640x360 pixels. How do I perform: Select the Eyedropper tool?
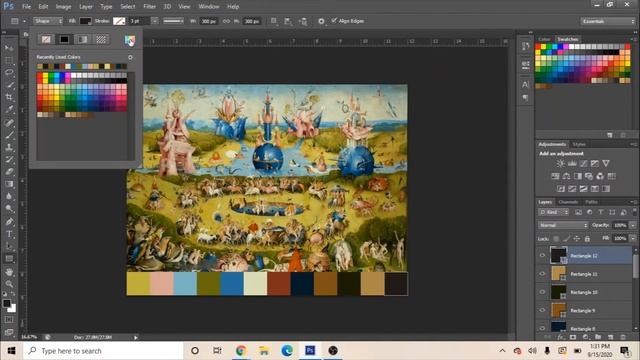click(9, 109)
